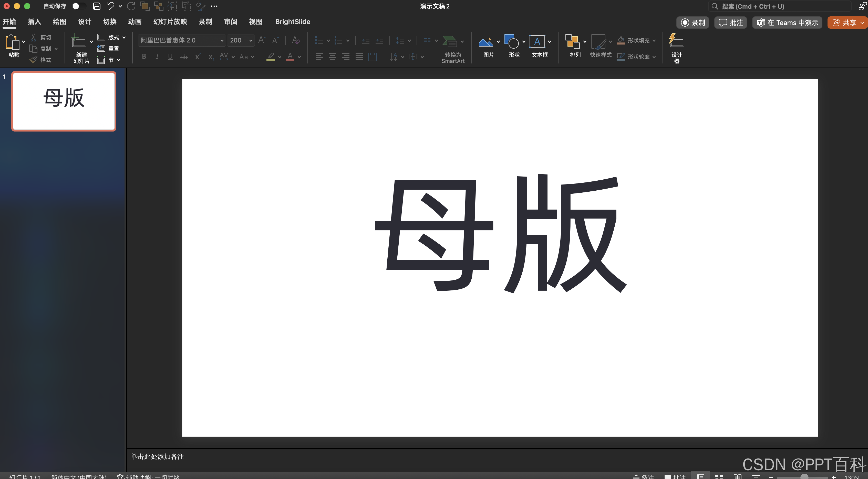Click the Shapes icon
The width and height of the screenshot is (868, 479).
511,42
